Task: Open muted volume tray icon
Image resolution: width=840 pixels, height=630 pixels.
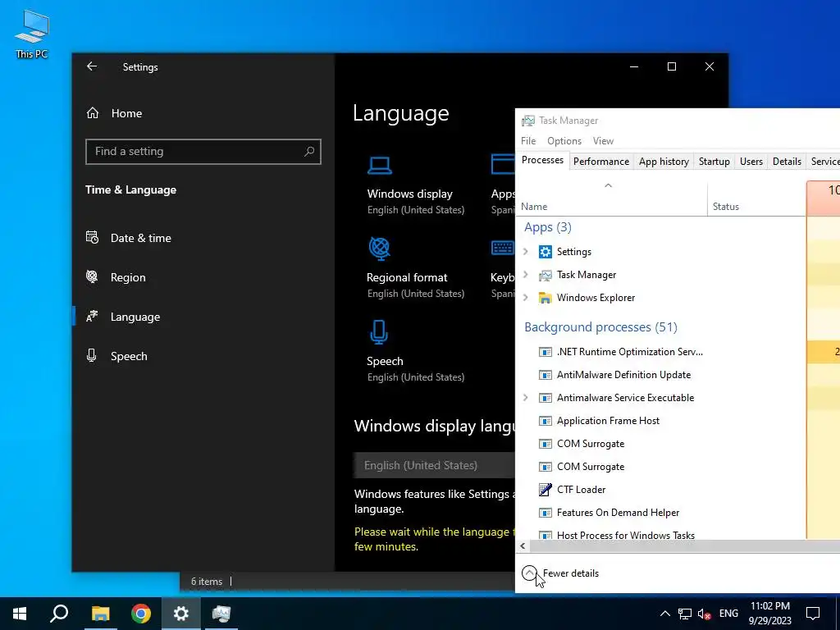Action: (705, 614)
